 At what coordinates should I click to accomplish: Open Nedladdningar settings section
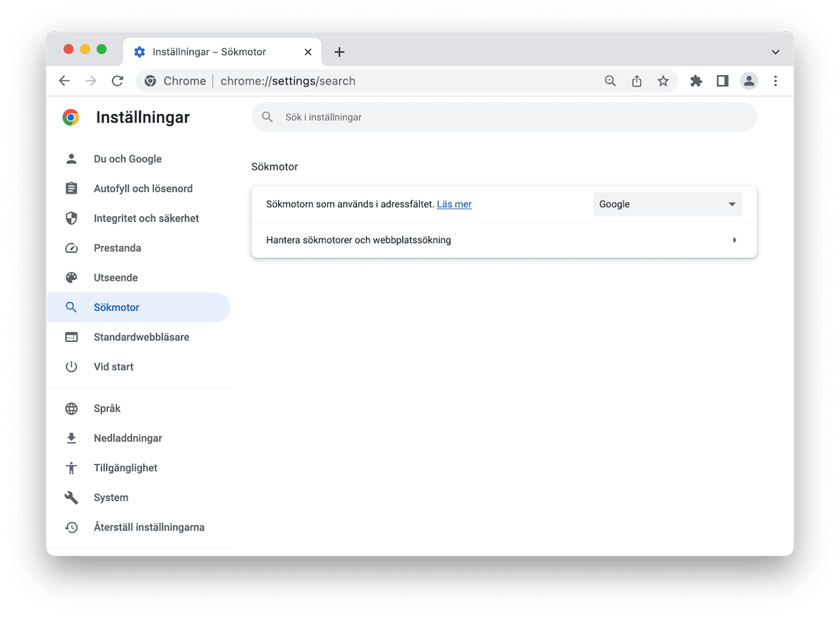tap(138, 438)
